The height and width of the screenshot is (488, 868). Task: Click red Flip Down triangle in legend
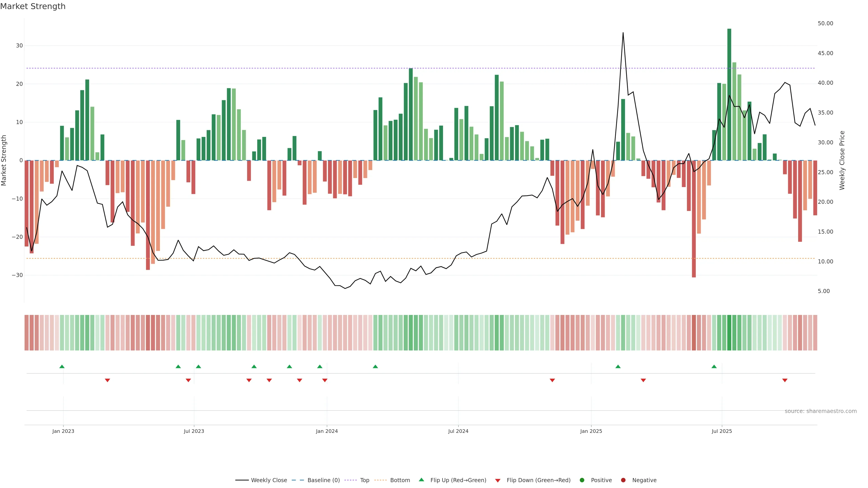pos(498,481)
